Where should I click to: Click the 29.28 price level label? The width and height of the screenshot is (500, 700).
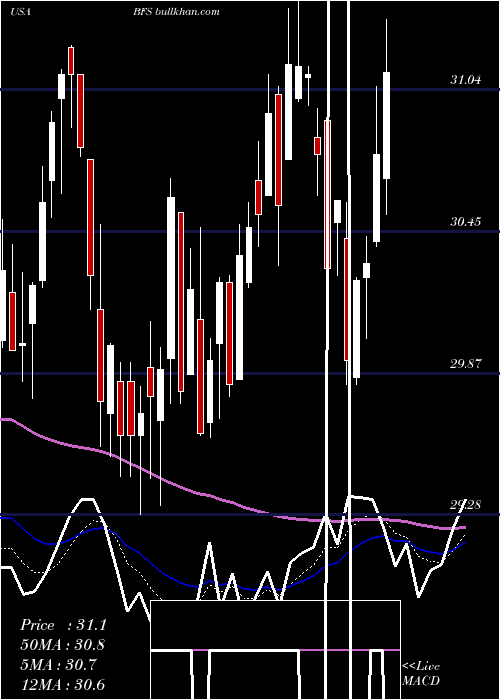466,505
